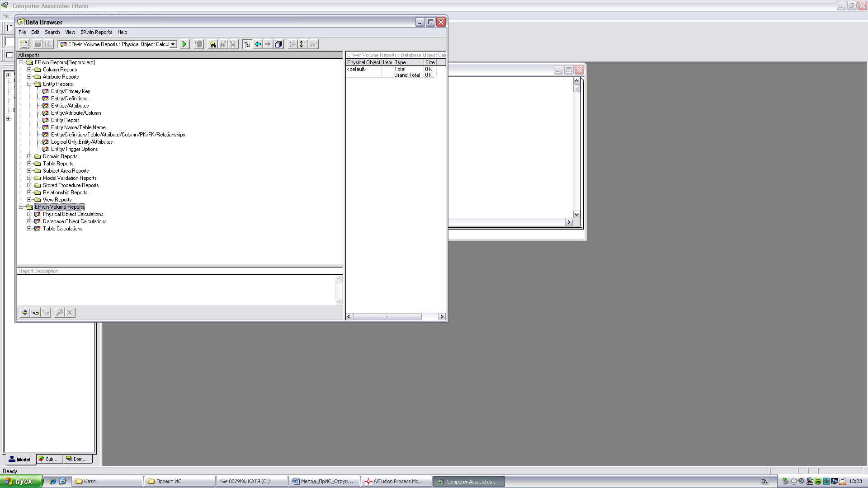This screenshot has height=488, width=868.
Task: Click the Report Description text area
Action: point(176,290)
